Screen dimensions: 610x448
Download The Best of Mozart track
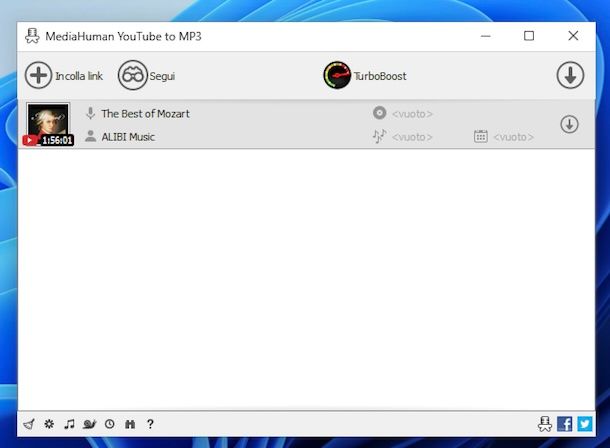tap(569, 125)
